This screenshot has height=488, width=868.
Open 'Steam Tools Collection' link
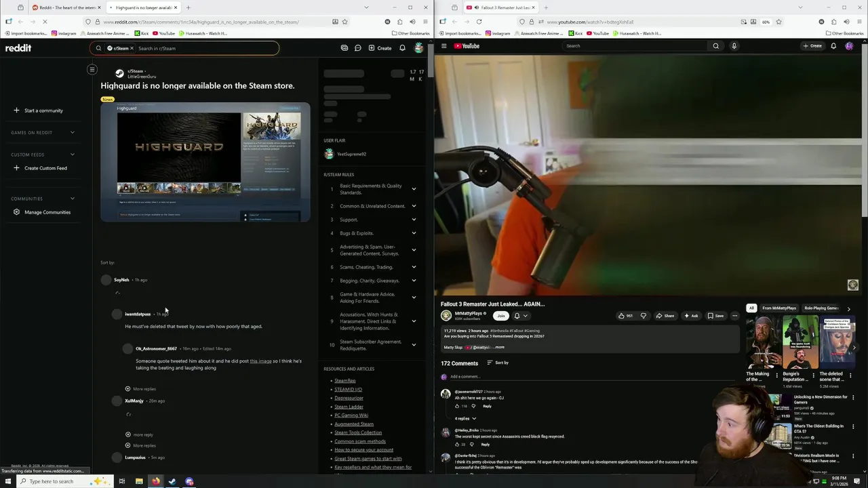coord(358,432)
